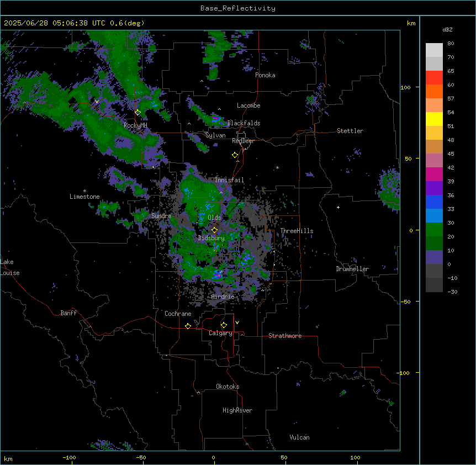476x465 pixels.
Task: Select the purple 36-39 dBZ legend swatch
Action: [434, 188]
